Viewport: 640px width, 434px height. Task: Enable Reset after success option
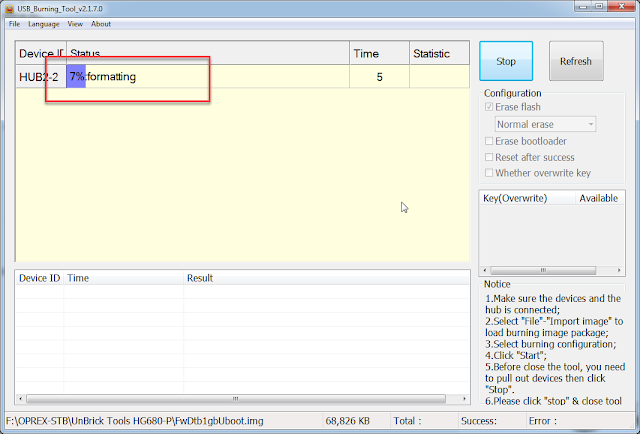(x=488, y=157)
